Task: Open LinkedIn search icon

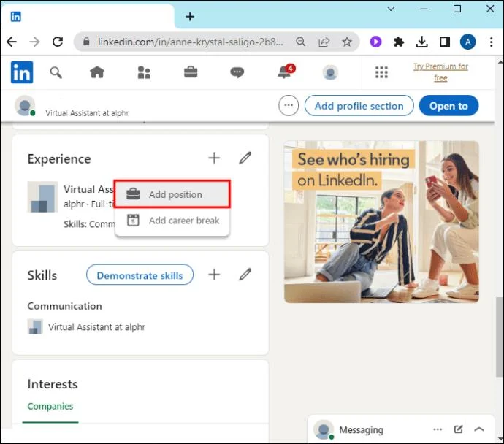Action: click(56, 72)
